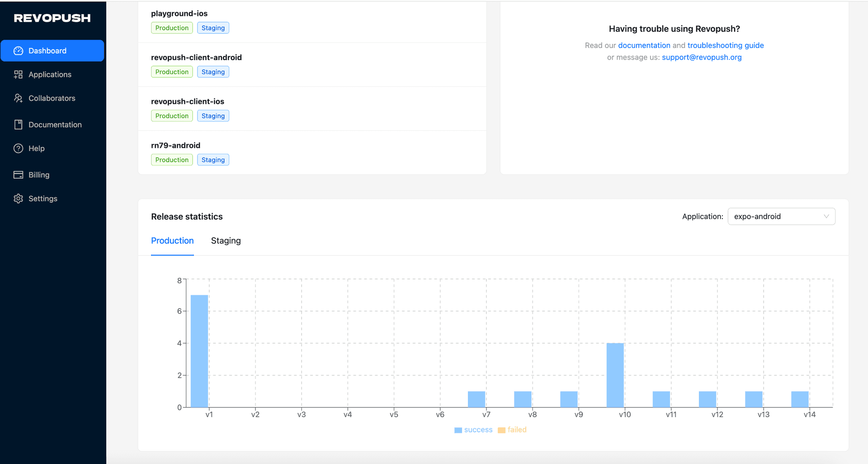Open Settings via the gear icon
The height and width of the screenshot is (464, 868).
18,199
